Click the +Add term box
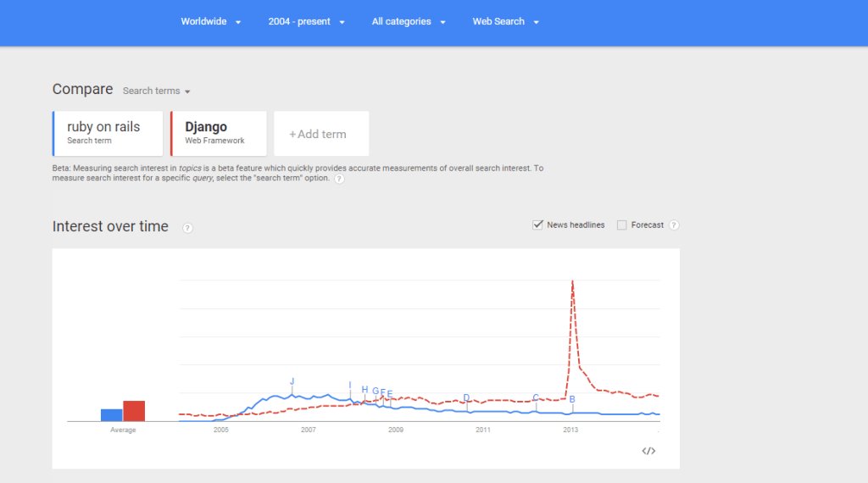This screenshot has width=868, height=483. (x=321, y=133)
